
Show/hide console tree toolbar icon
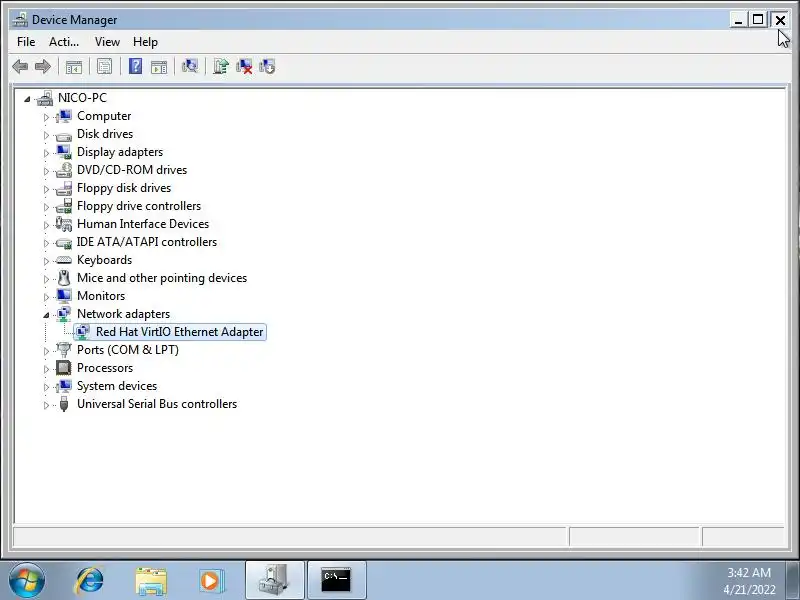coord(74,66)
